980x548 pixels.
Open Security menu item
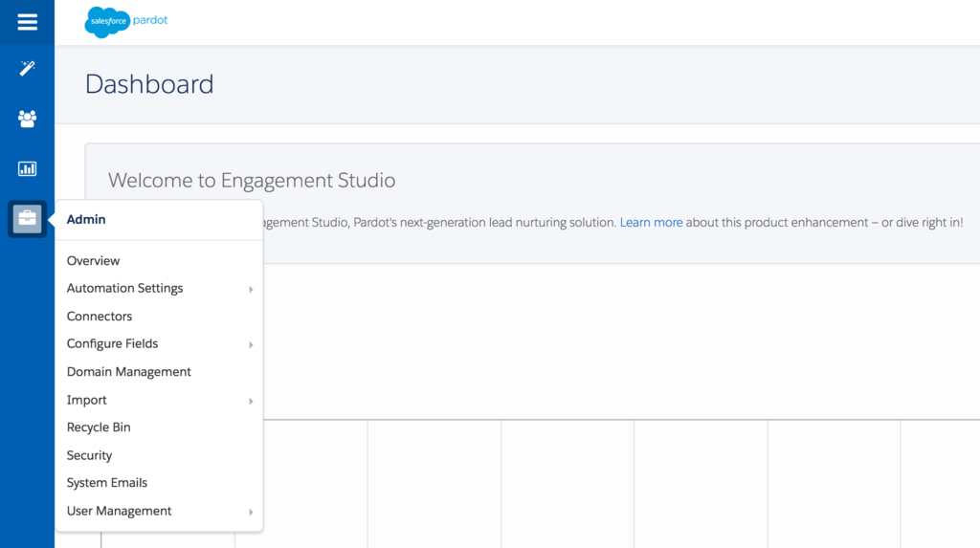point(89,455)
